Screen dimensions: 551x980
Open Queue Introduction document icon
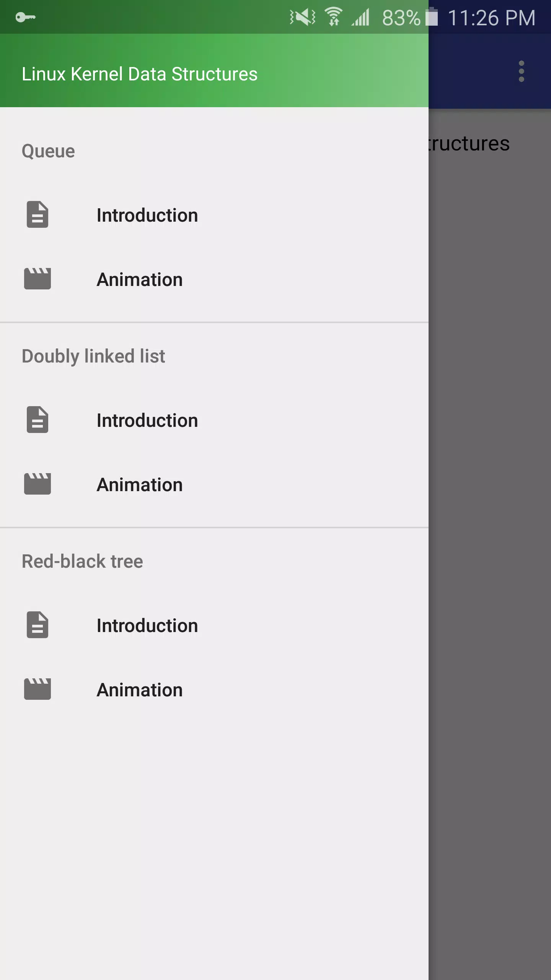click(37, 214)
